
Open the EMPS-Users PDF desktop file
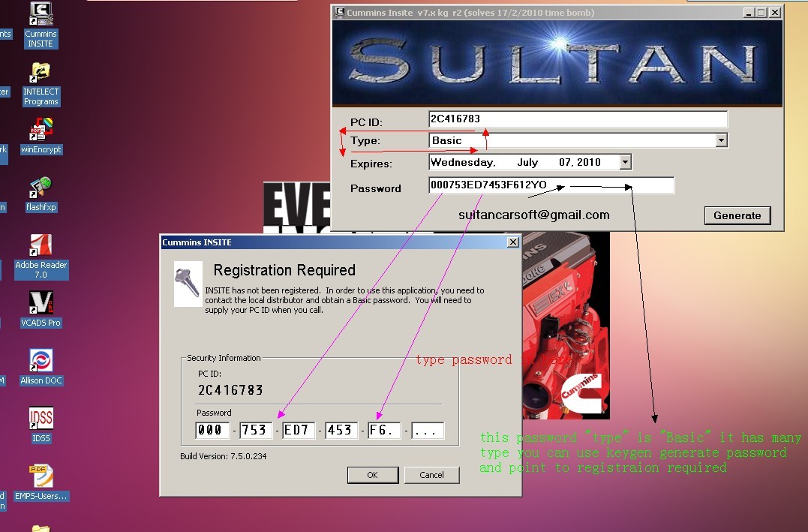pos(41,476)
